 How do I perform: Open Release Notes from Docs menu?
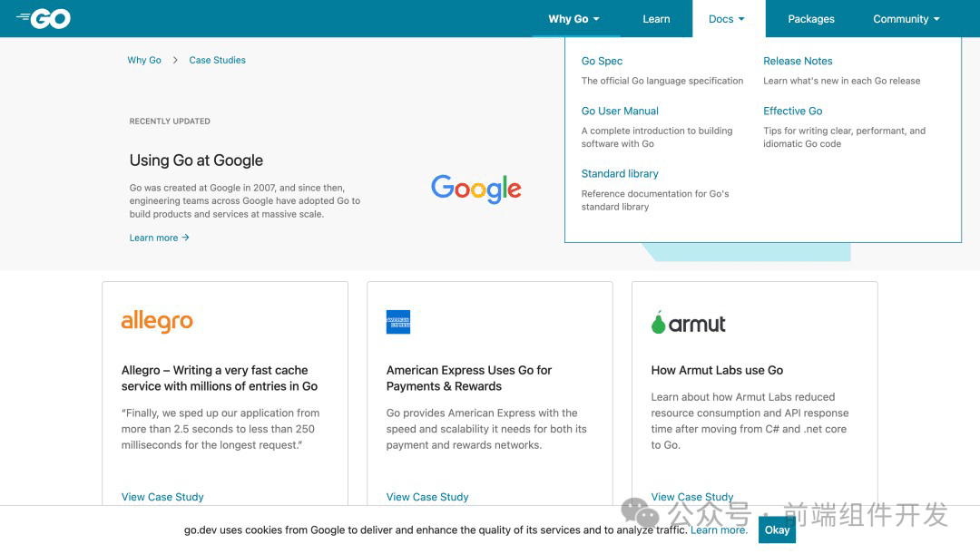pos(798,61)
